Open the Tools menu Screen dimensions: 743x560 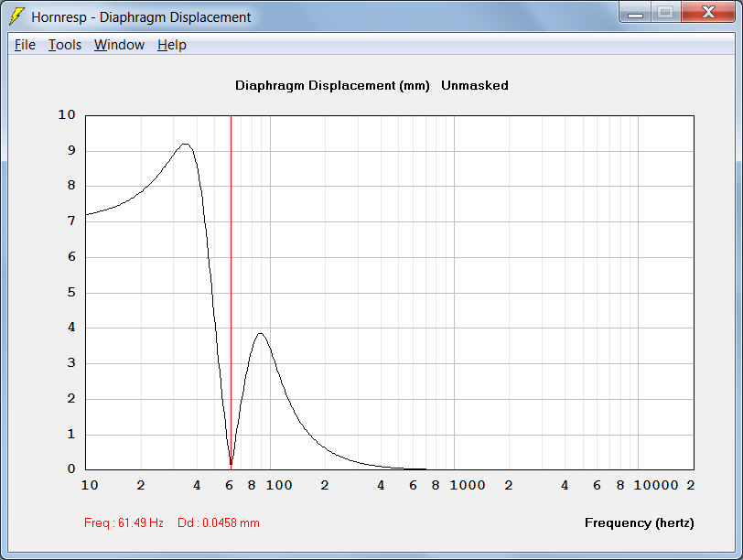click(x=65, y=45)
